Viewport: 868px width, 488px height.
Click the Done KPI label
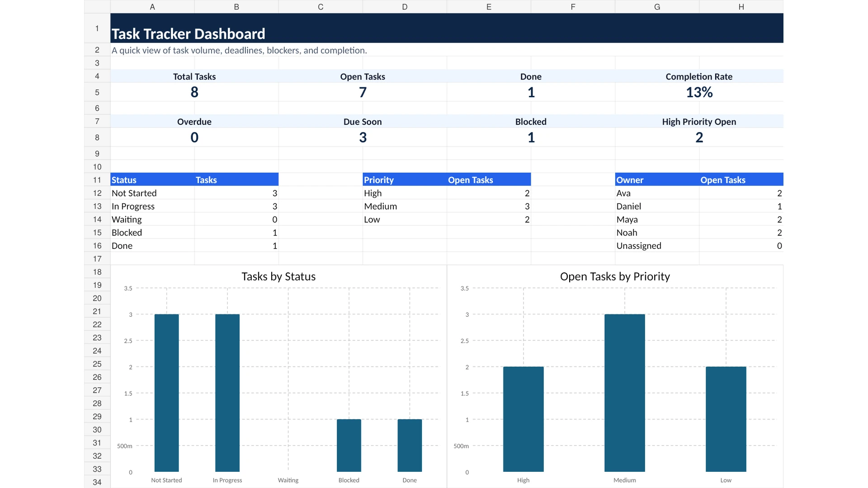tap(531, 76)
